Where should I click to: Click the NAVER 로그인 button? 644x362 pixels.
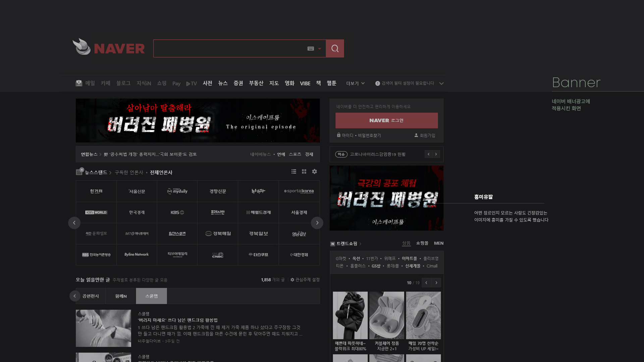[386, 120]
